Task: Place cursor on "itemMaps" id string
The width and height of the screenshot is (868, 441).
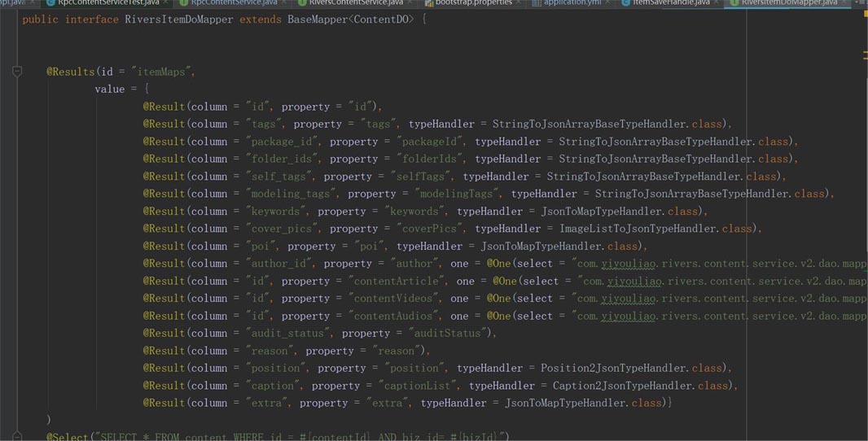Action: pyautogui.click(x=162, y=72)
